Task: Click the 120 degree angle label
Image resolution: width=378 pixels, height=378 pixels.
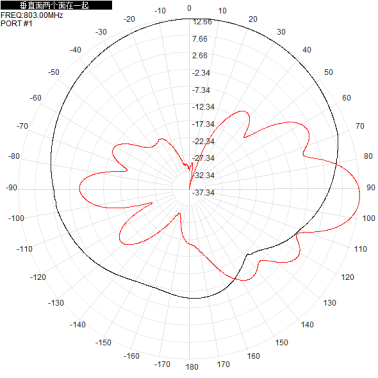Action: tap(348, 277)
